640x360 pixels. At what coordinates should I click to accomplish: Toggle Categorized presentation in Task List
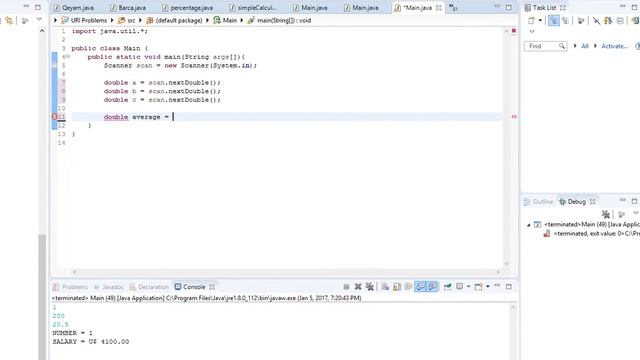click(x=554, y=20)
